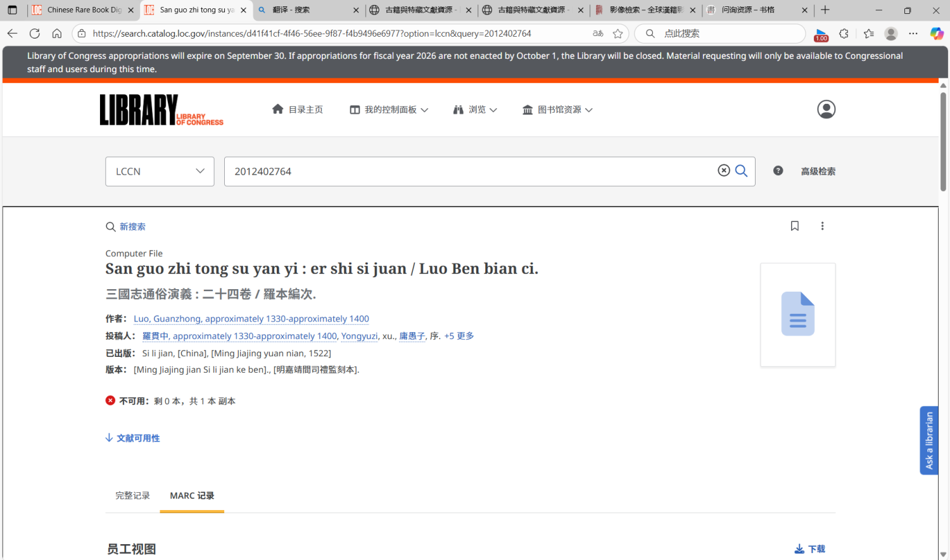Image resolution: width=950 pixels, height=560 pixels.
Task: Click the magnifier search icon in catalog search box
Action: point(741,171)
